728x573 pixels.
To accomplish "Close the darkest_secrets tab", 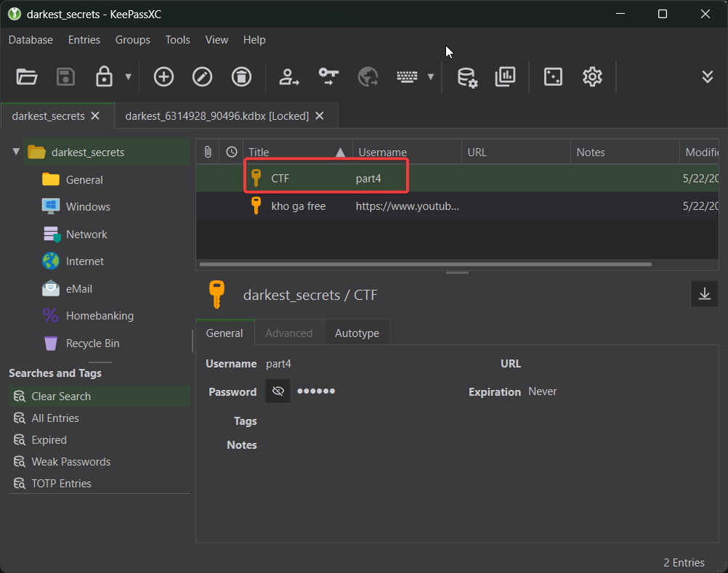I will click(95, 116).
